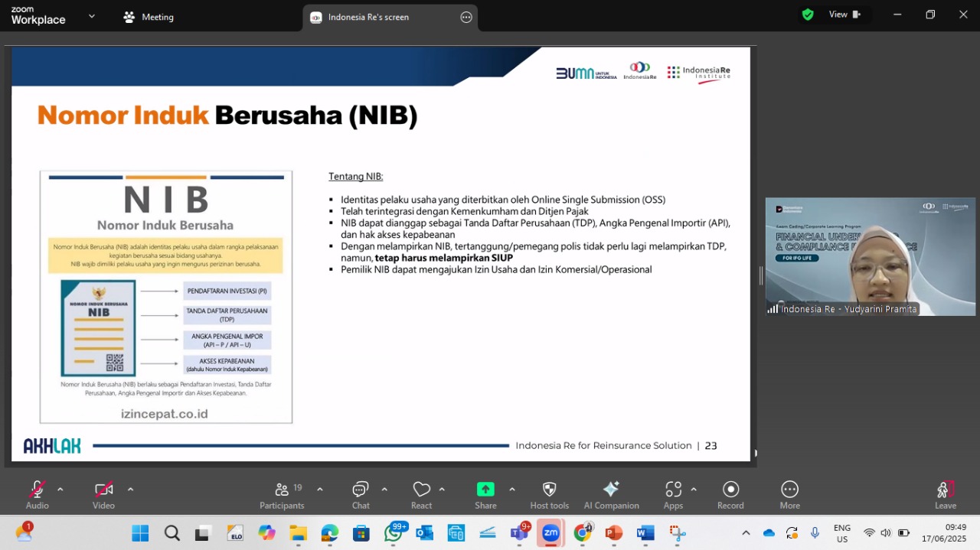This screenshot has height=550, width=980.
Task: Click the Leave meeting button
Action: coord(946,495)
